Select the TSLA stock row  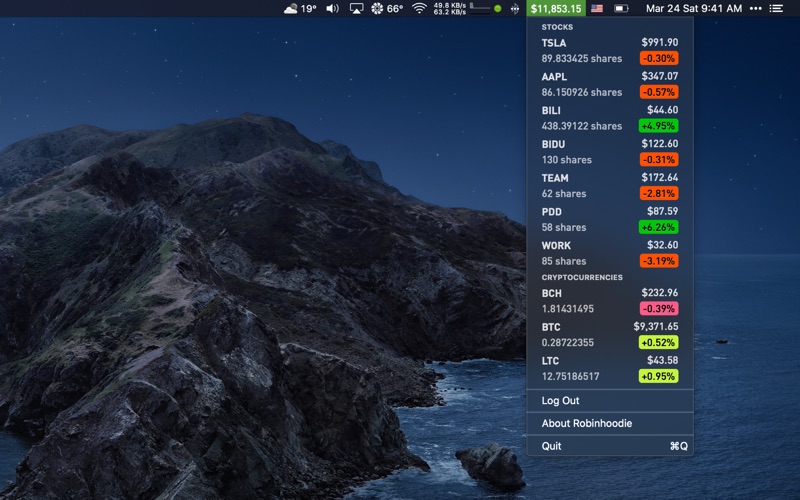point(610,51)
